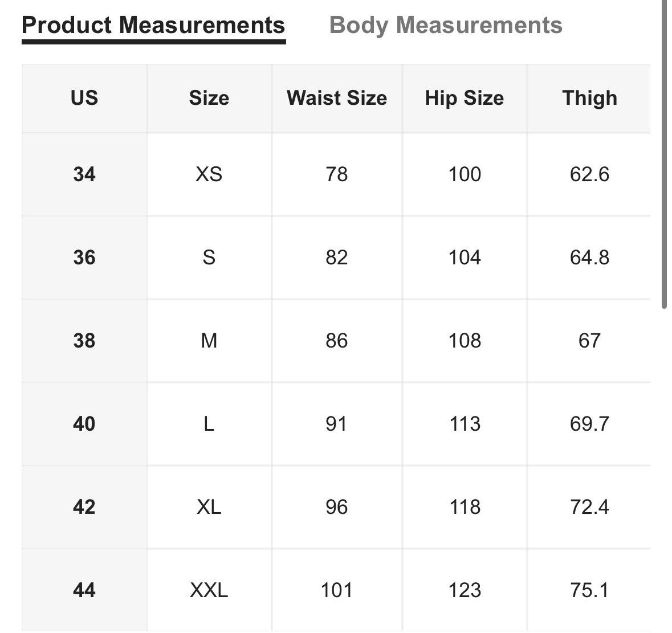Viewport: 672px width, 633px height.
Task: Click the Size column header
Action: [209, 98]
